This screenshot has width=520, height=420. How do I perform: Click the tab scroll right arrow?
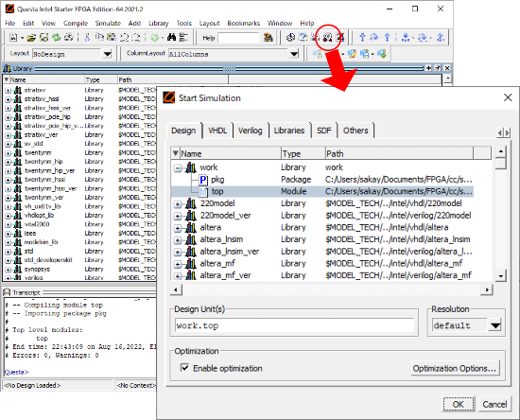pyautogui.click(x=507, y=133)
